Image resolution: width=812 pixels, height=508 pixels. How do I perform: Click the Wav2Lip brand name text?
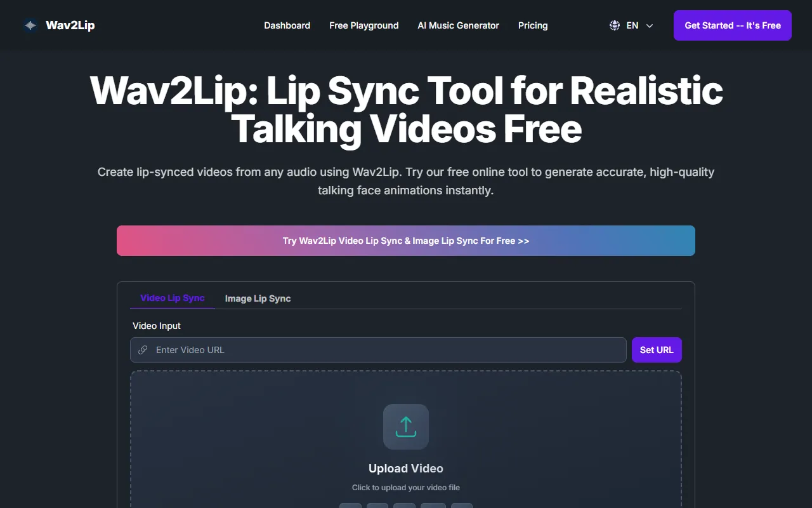70,25
